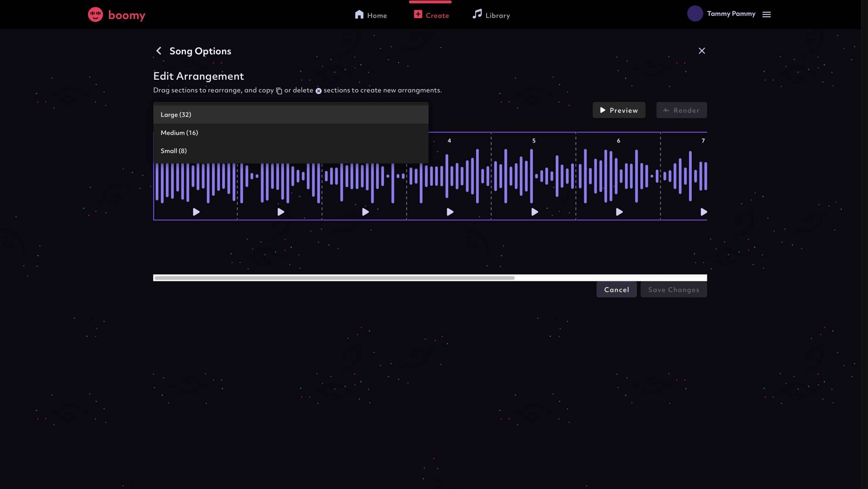Click the Cancel button
The height and width of the screenshot is (489, 868).
pyautogui.click(x=616, y=290)
